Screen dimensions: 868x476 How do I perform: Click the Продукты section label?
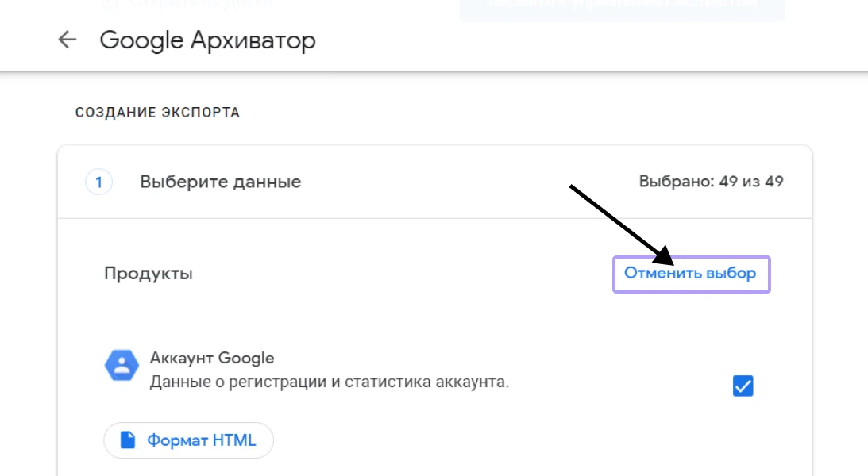[149, 274]
